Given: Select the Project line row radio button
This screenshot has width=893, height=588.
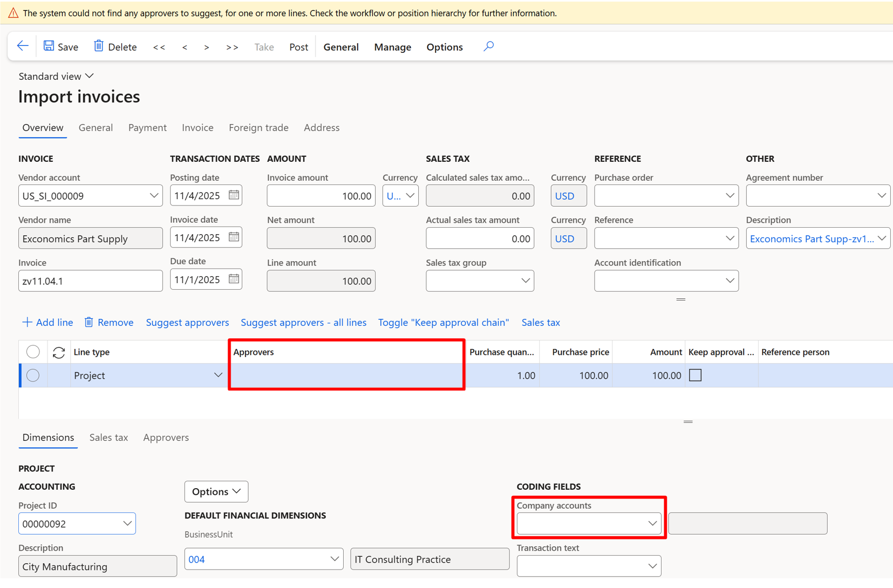Looking at the screenshot, I should tap(33, 375).
